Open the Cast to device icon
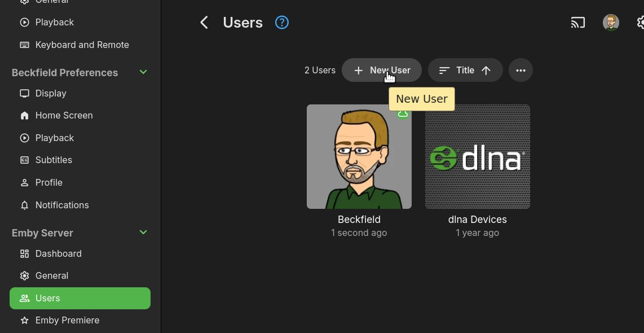 tap(578, 22)
